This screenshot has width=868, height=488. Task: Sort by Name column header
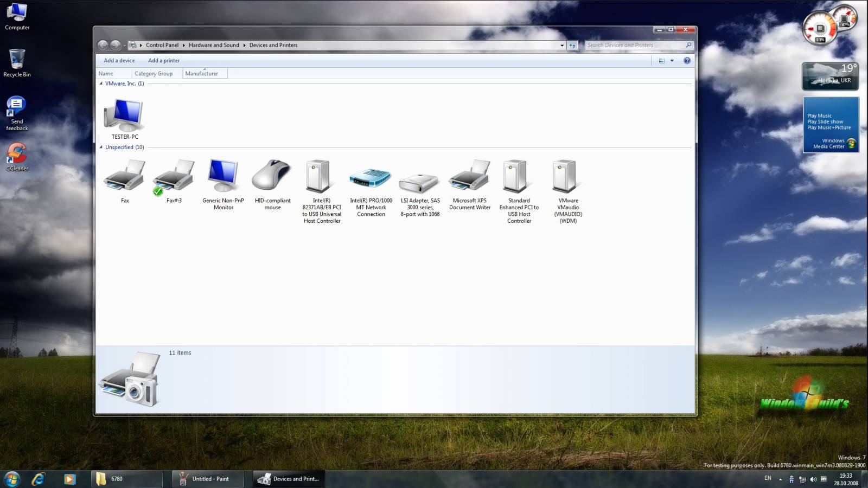click(114, 74)
